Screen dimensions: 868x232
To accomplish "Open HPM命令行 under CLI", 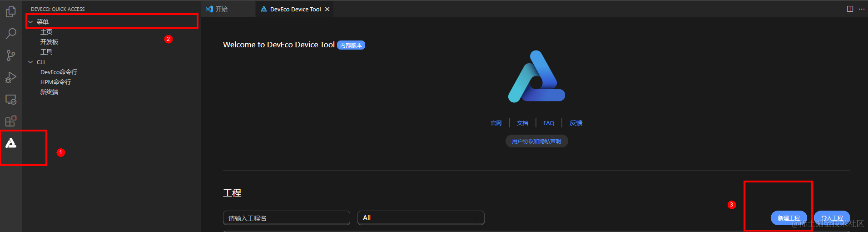I will [55, 82].
